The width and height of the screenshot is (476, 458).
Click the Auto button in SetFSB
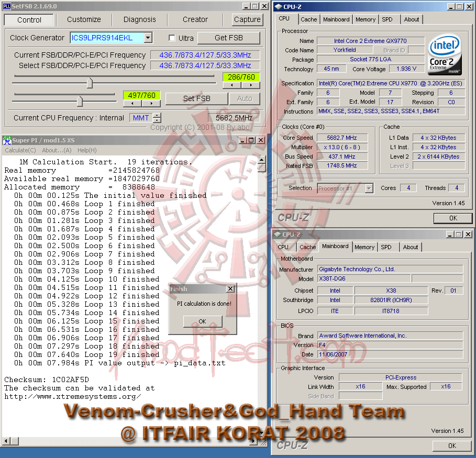coord(245,98)
